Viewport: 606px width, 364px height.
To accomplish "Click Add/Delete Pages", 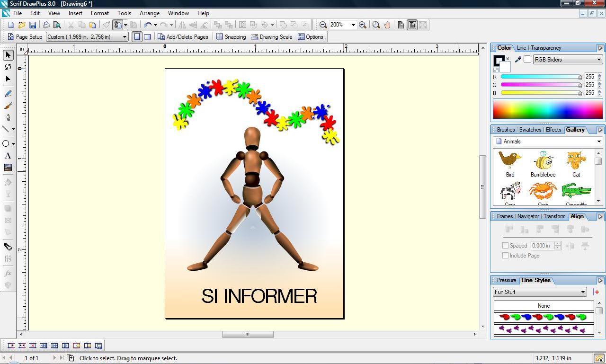I will coord(183,36).
